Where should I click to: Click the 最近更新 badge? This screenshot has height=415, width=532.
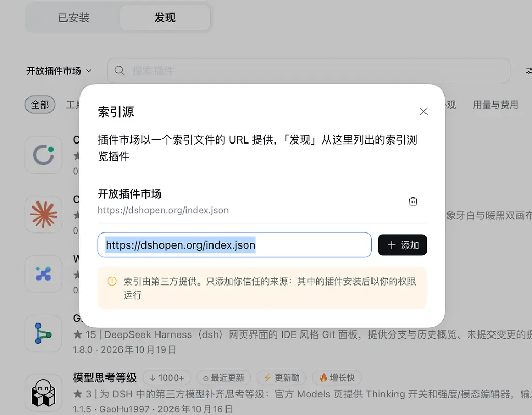(x=223, y=378)
